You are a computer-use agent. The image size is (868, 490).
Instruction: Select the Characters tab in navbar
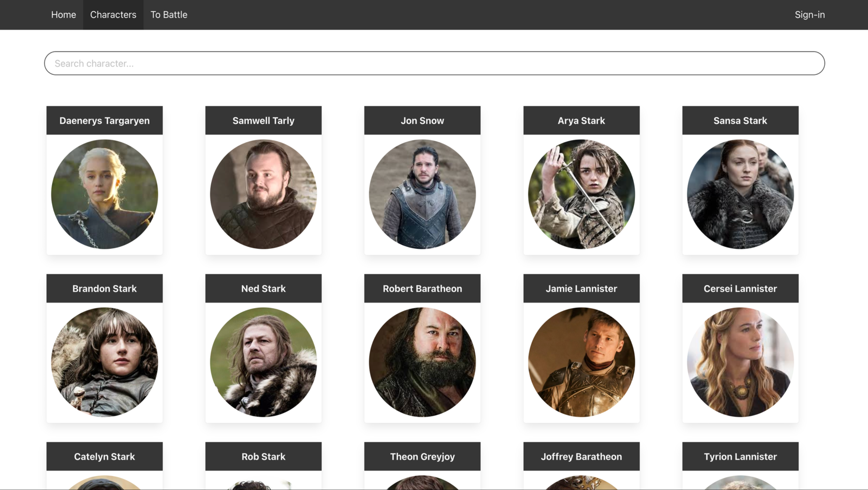coord(113,15)
